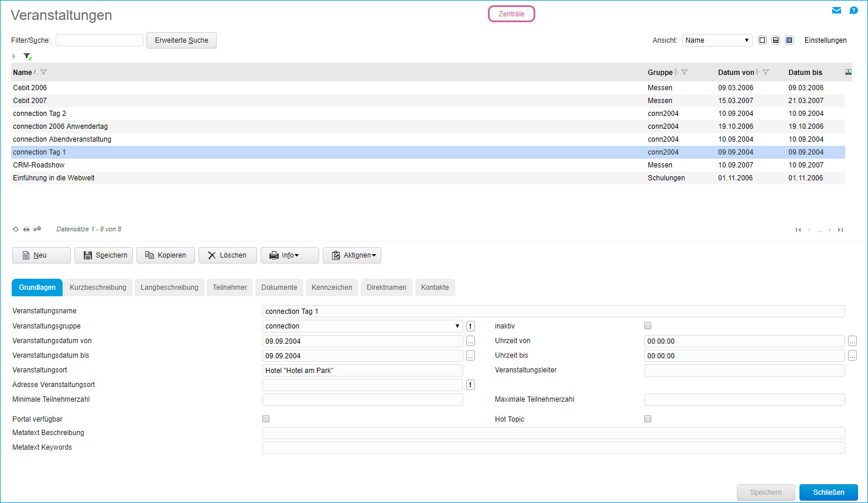Click the Maximale Teilnehmerzahl field
The height and width of the screenshot is (503, 868).
744,399
